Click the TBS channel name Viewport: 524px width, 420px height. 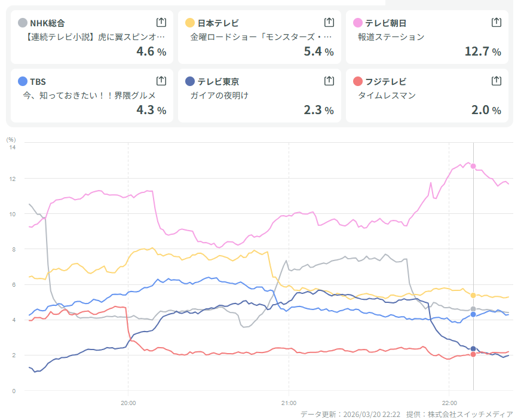[x=38, y=81]
